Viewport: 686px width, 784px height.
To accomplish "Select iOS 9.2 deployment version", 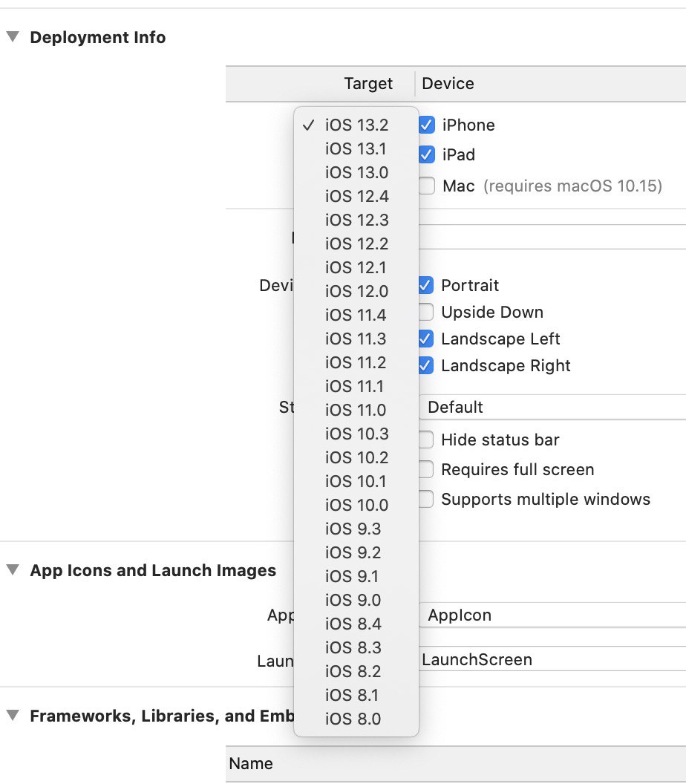I will click(356, 552).
